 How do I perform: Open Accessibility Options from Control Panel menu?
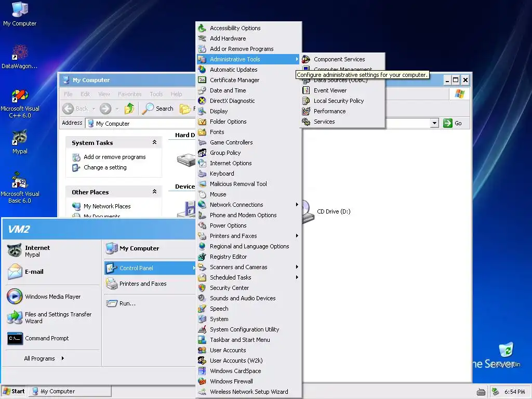(x=249, y=28)
